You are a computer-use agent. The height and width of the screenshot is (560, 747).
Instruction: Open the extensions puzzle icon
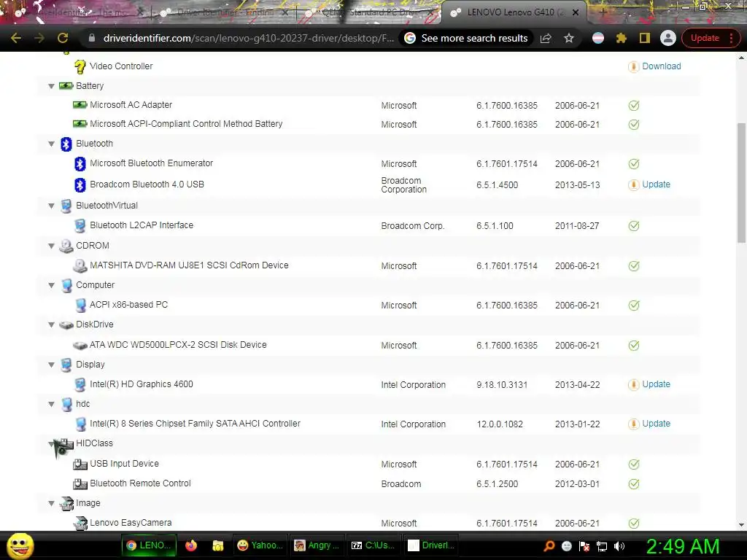(621, 38)
